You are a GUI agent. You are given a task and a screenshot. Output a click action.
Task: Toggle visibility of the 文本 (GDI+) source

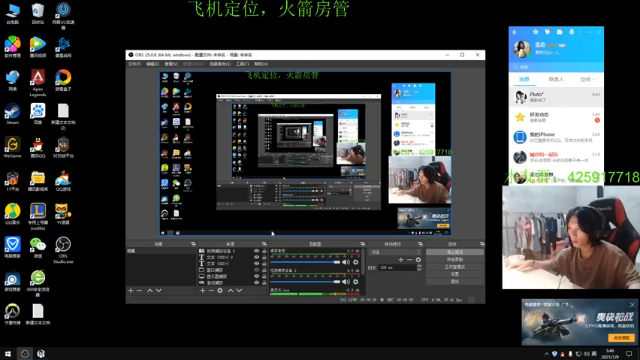click(256, 264)
